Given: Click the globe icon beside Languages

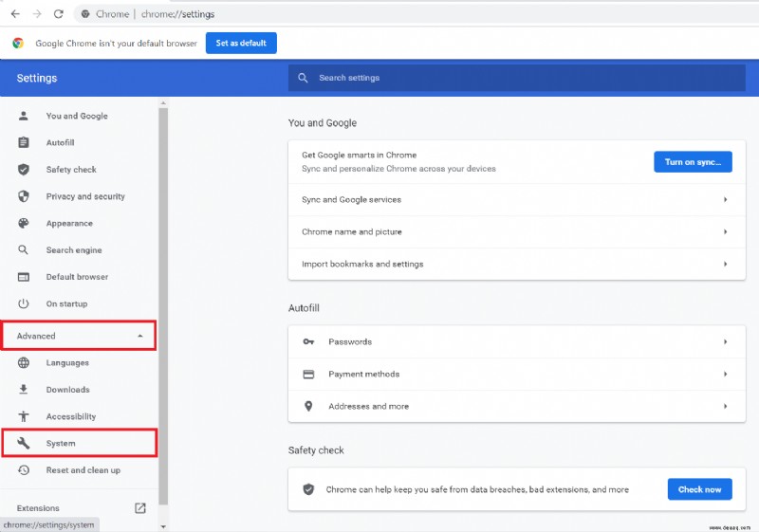Looking at the screenshot, I should point(23,362).
